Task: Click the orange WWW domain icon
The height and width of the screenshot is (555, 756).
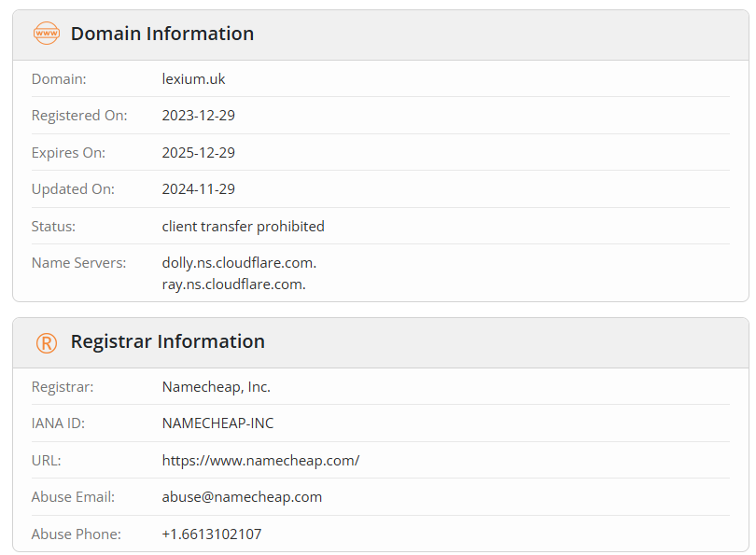Action: 46,34
